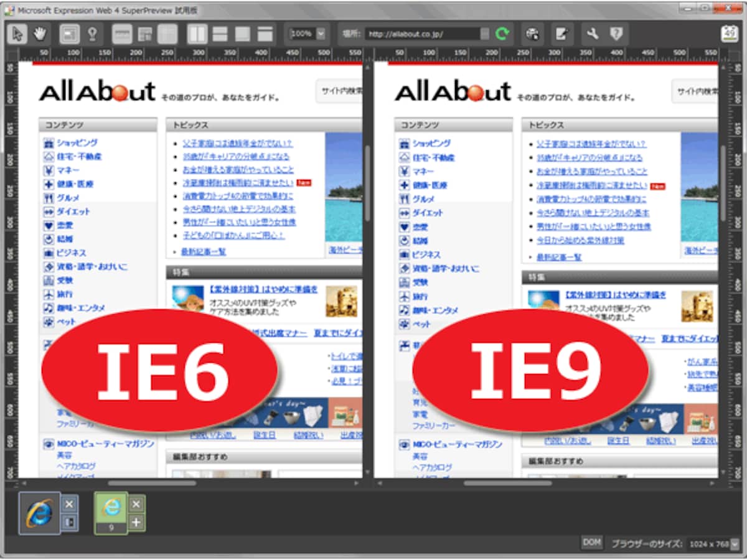
Task: Switch to horizontal split layout
Action: (220, 34)
